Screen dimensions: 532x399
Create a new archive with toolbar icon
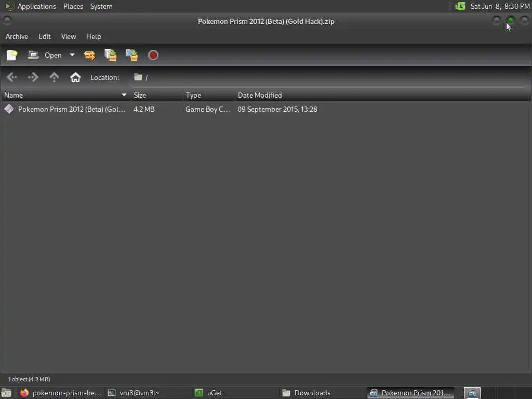coord(12,55)
